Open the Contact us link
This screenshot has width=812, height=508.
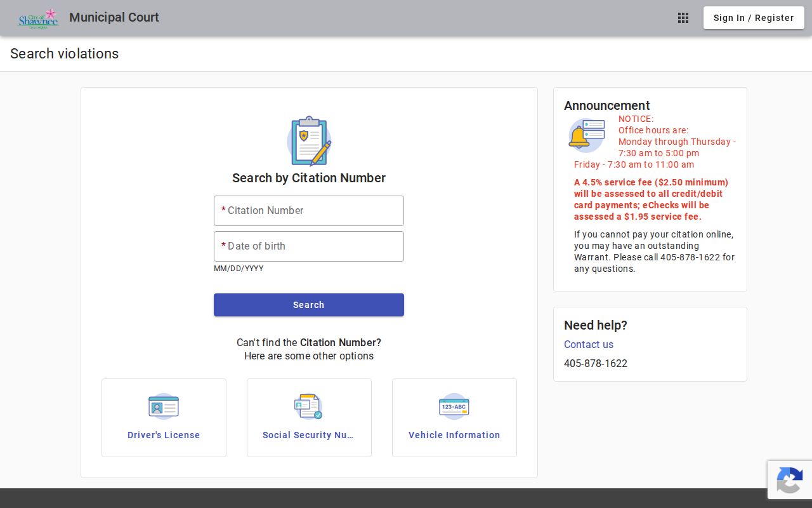tap(589, 344)
